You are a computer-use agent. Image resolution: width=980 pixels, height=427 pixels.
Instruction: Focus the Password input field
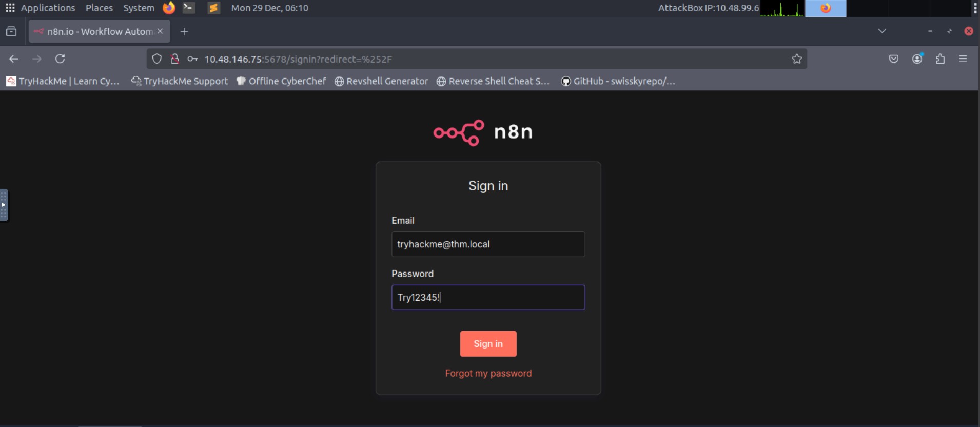point(488,298)
